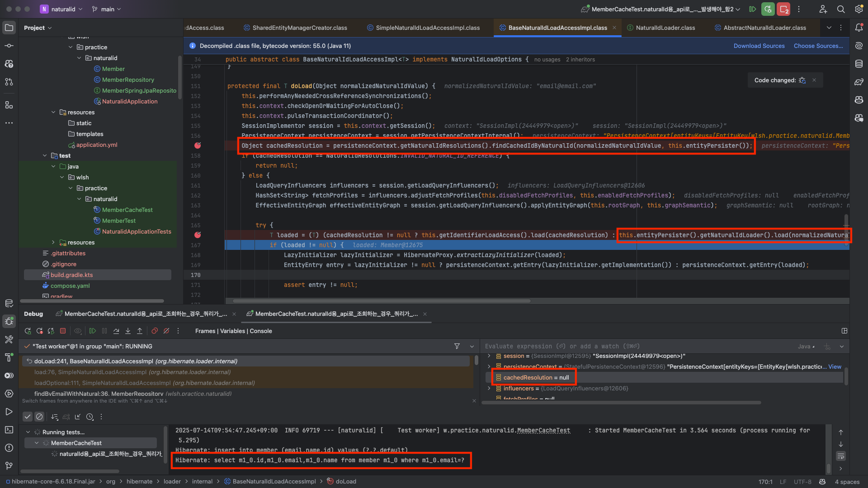Open the Database tool window in right sidebar
868x488 pixels.
[859, 64]
